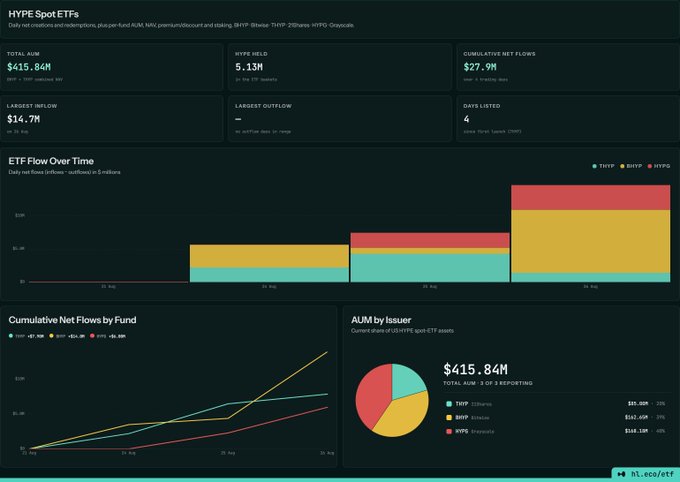Click the Current share of US HYPE spot-ETF assets subtitle
Viewport: 680px width, 482px height.
(402, 331)
